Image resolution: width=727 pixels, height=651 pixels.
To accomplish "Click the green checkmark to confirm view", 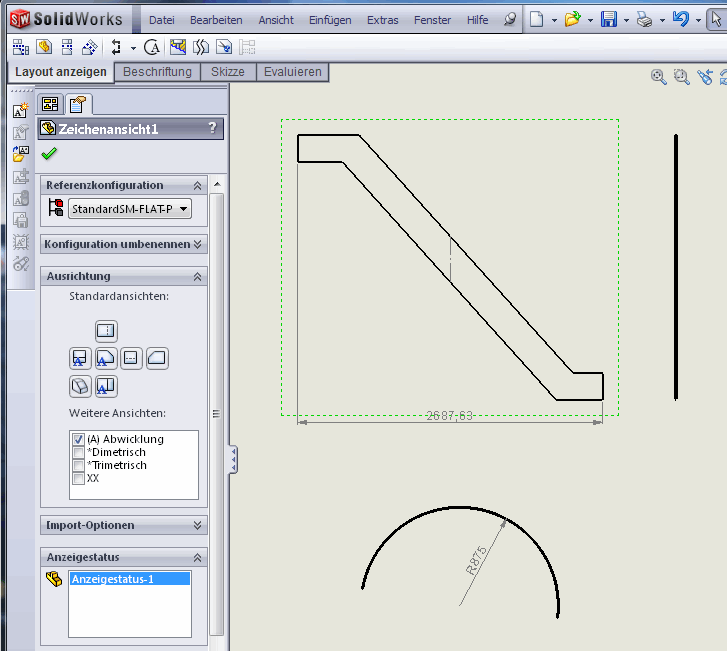I will [49, 153].
